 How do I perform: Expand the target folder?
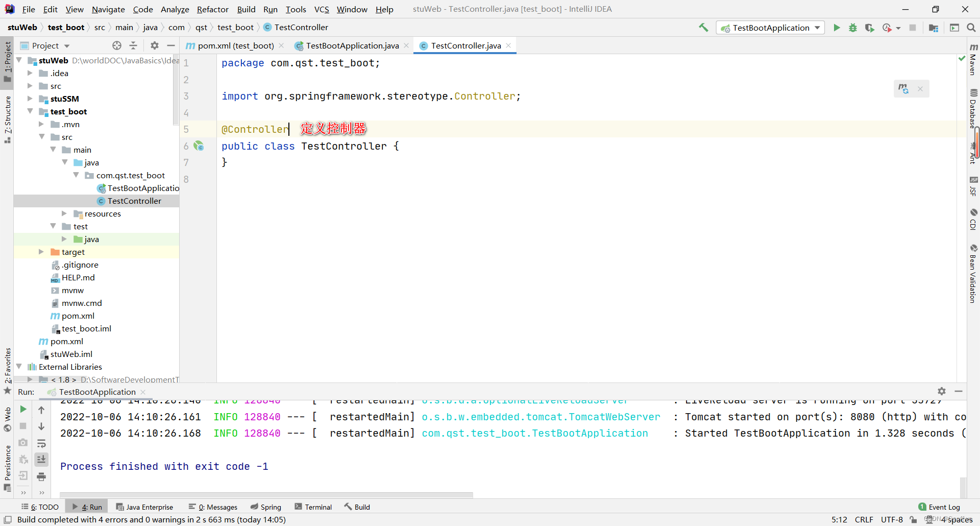coord(42,252)
